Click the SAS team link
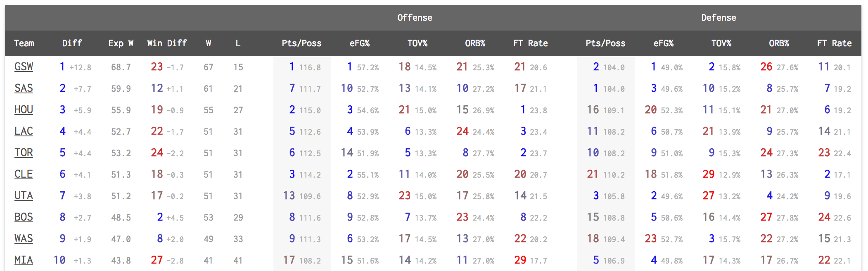 pos(24,88)
